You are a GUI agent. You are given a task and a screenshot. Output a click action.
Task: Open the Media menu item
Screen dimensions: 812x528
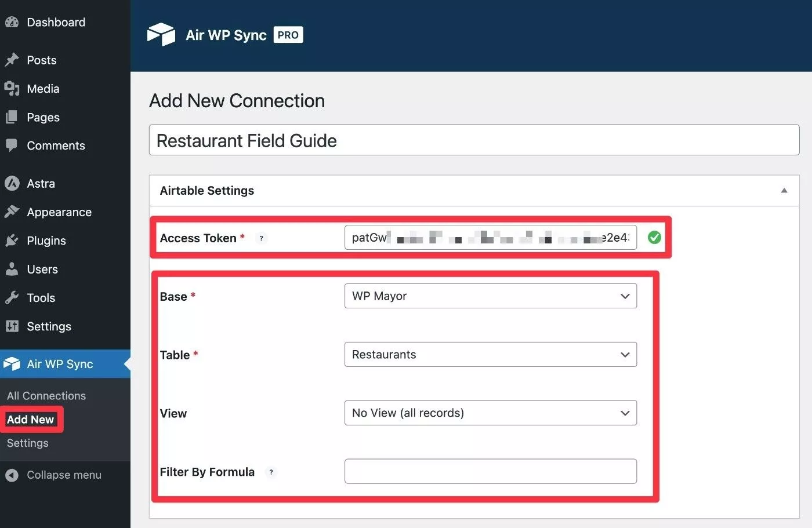click(65, 89)
